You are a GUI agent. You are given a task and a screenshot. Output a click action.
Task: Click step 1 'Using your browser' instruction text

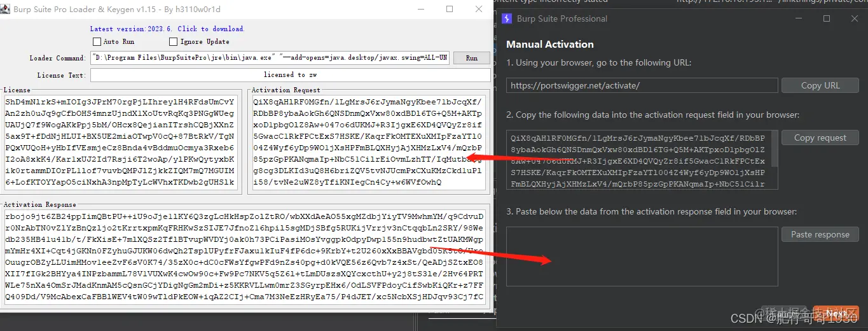[x=598, y=63]
